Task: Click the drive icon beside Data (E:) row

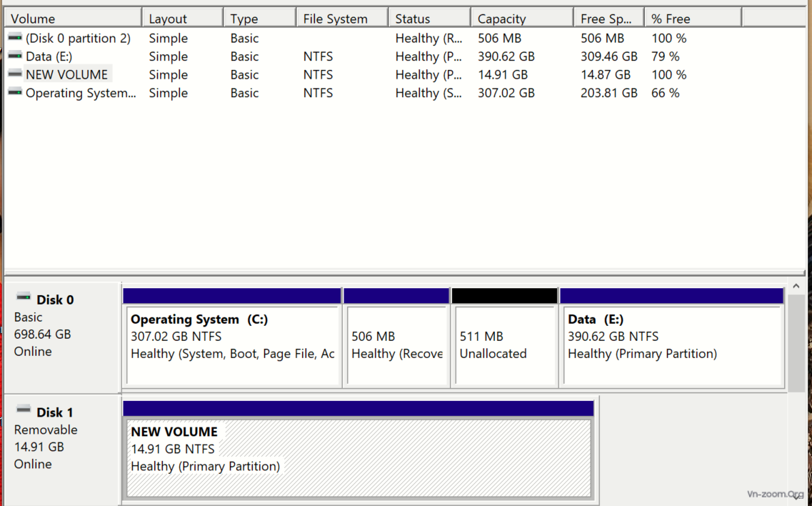Action: [15, 56]
